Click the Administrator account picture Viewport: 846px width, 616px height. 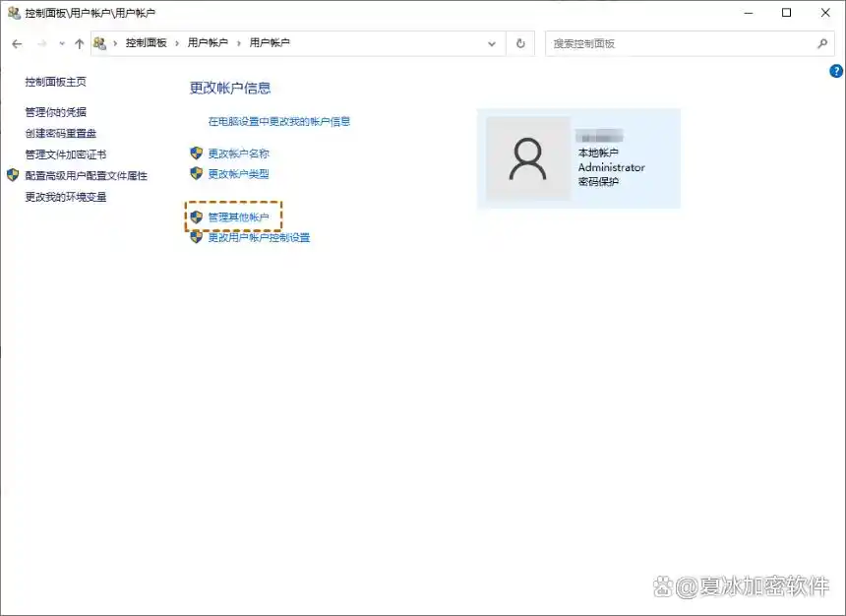pyautogui.click(x=528, y=158)
